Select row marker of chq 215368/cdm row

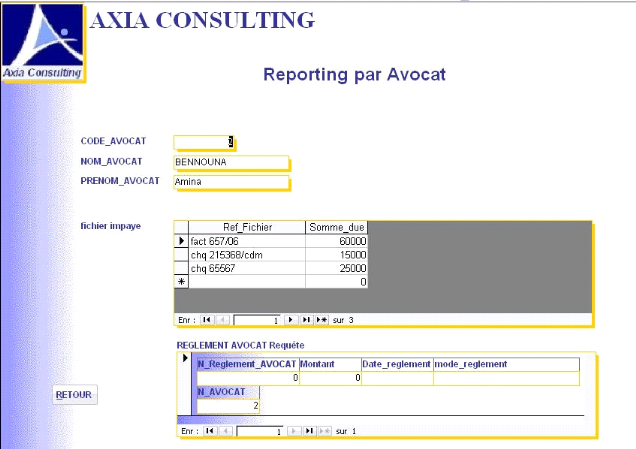[x=181, y=255]
